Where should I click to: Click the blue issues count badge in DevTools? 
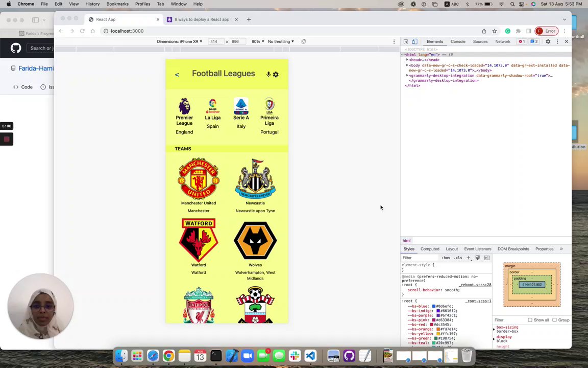click(x=534, y=42)
